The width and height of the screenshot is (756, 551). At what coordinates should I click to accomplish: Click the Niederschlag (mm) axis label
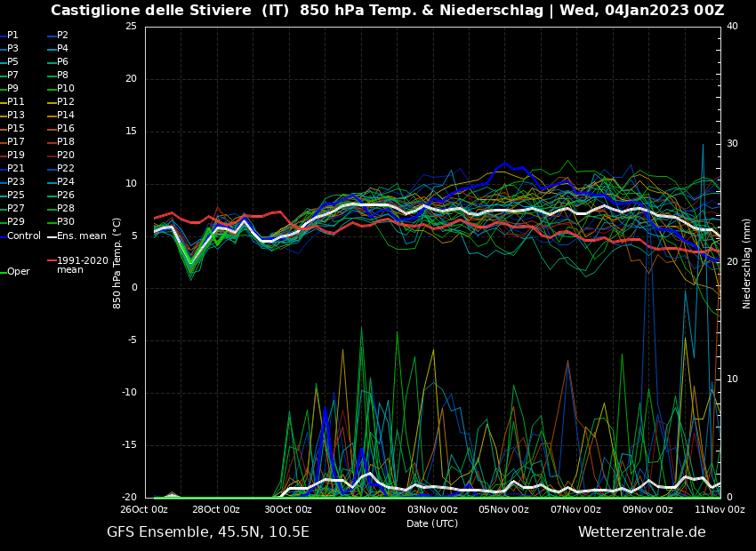click(747, 263)
